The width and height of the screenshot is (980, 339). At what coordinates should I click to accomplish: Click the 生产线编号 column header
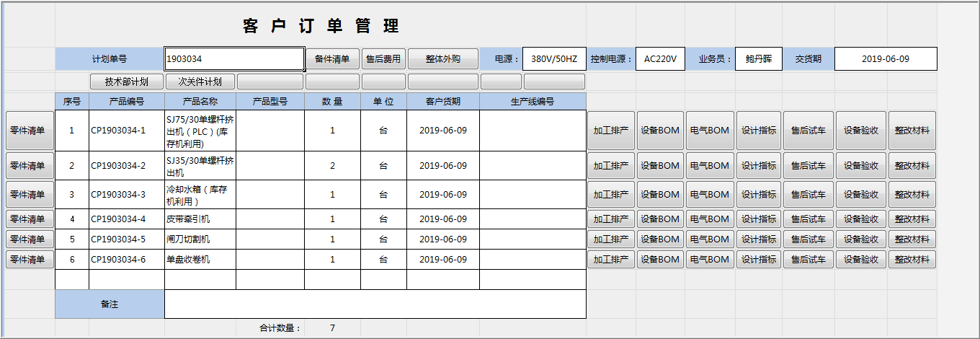click(x=533, y=102)
